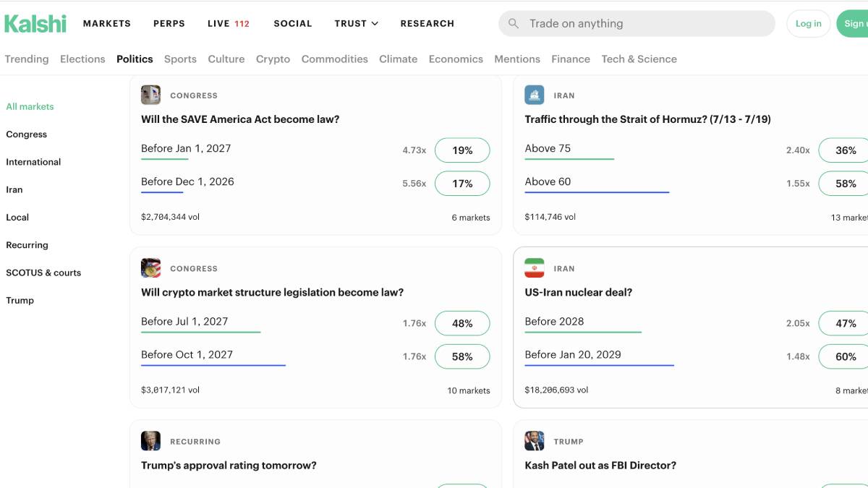This screenshot has width=868, height=488.
Task: Click the Kash Patel market portrait icon
Action: (535, 441)
